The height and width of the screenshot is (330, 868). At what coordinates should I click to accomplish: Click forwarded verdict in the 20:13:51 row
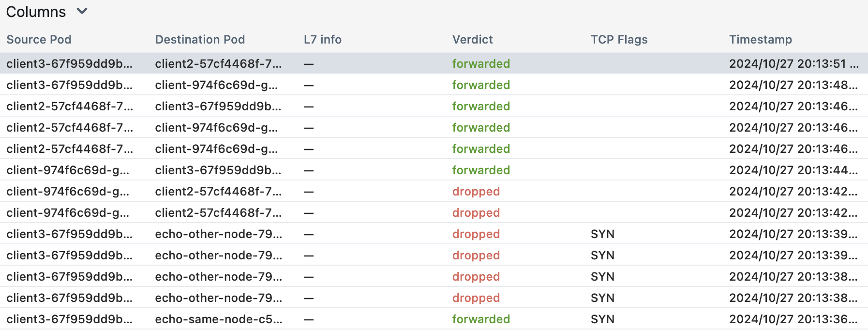481,64
